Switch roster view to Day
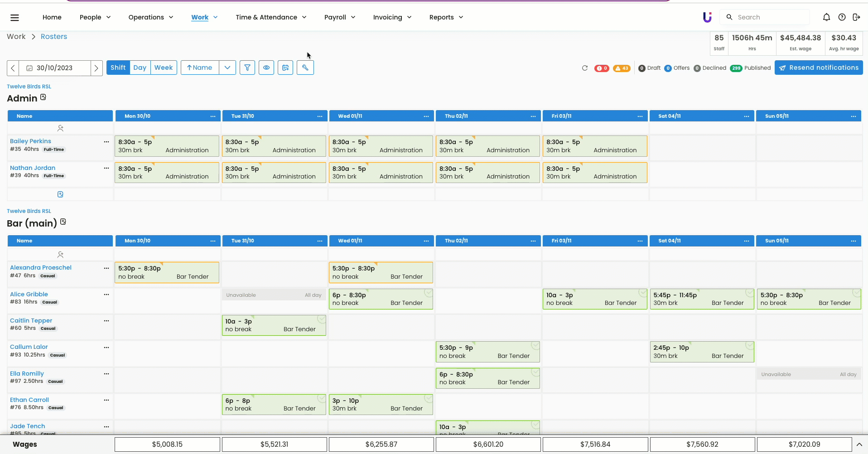868x454 pixels. pyautogui.click(x=140, y=68)
